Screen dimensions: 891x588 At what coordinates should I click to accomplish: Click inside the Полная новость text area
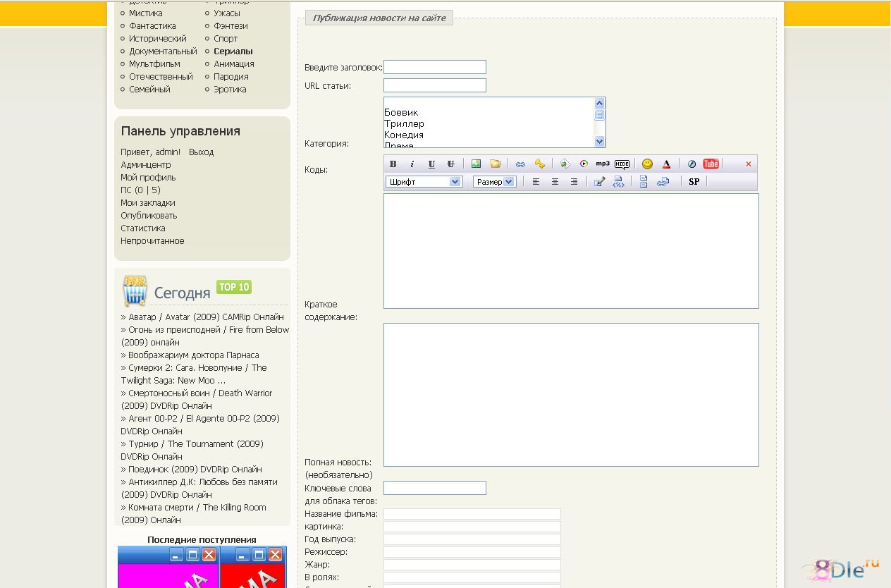(x=571, y=395)
